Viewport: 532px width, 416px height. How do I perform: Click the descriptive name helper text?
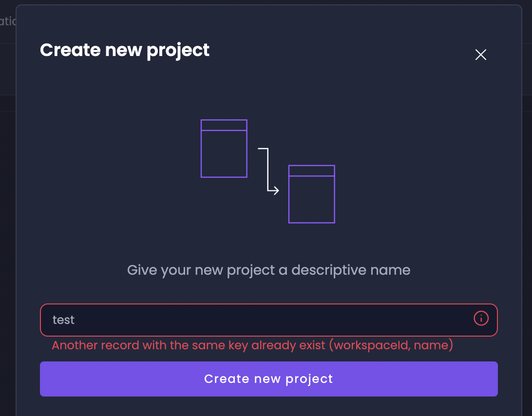(268, 270)
